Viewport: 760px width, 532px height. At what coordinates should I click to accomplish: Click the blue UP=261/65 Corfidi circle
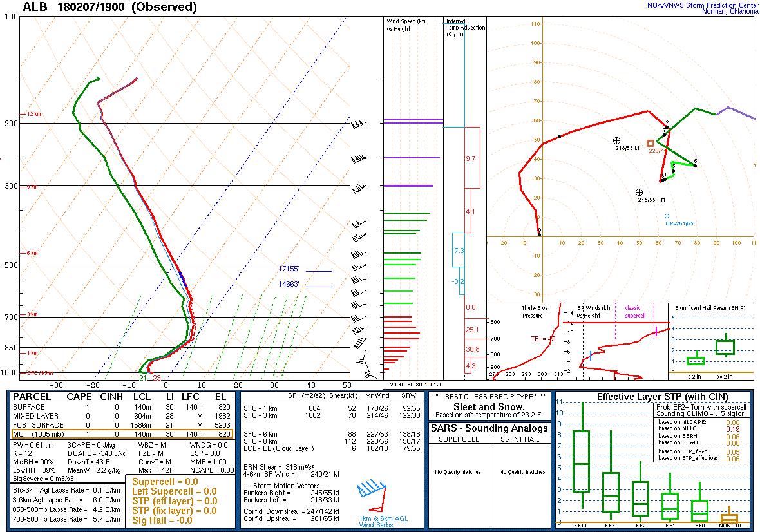(x=667, y=216)
